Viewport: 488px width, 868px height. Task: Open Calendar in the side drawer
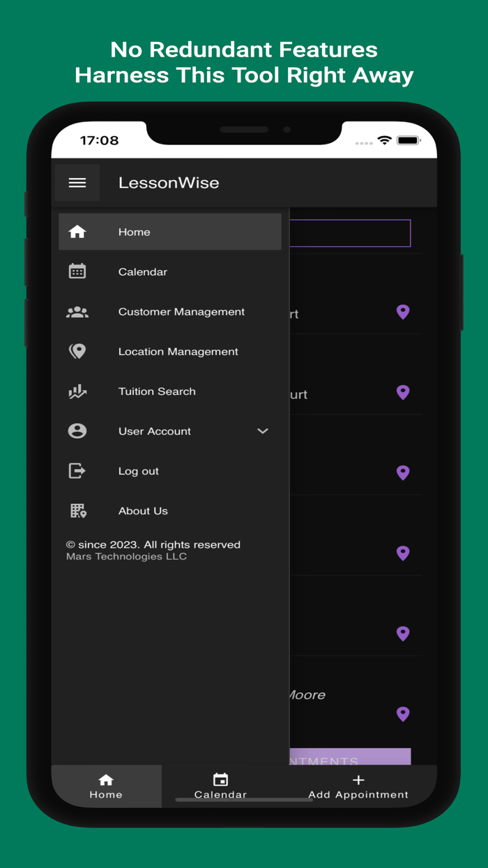click(x=170, y=271)
